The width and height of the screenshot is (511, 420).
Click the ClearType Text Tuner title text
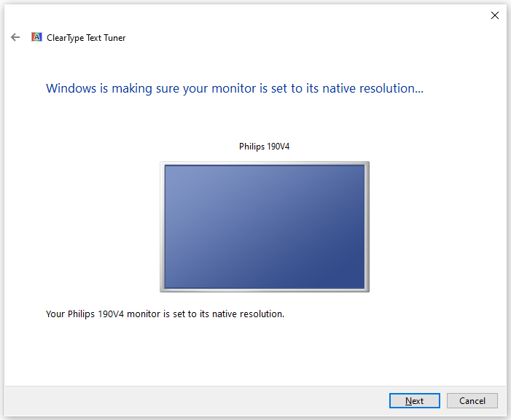pos(86,38)
